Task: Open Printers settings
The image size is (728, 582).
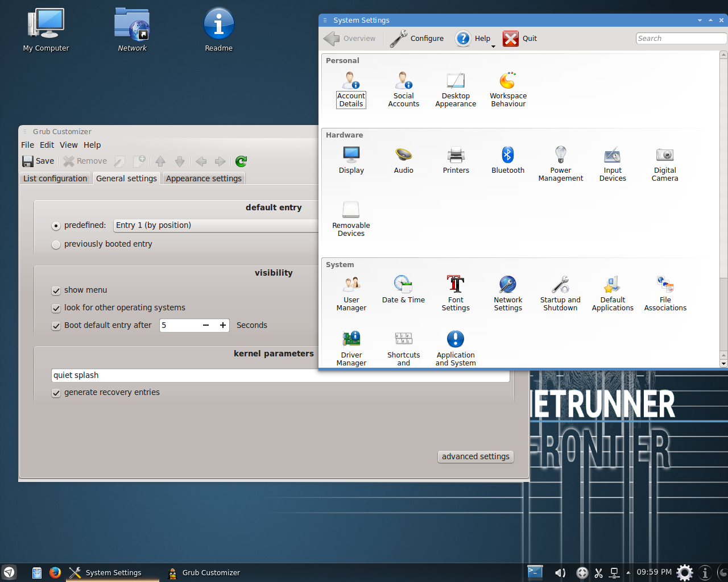Action: (x=456, y=160)
